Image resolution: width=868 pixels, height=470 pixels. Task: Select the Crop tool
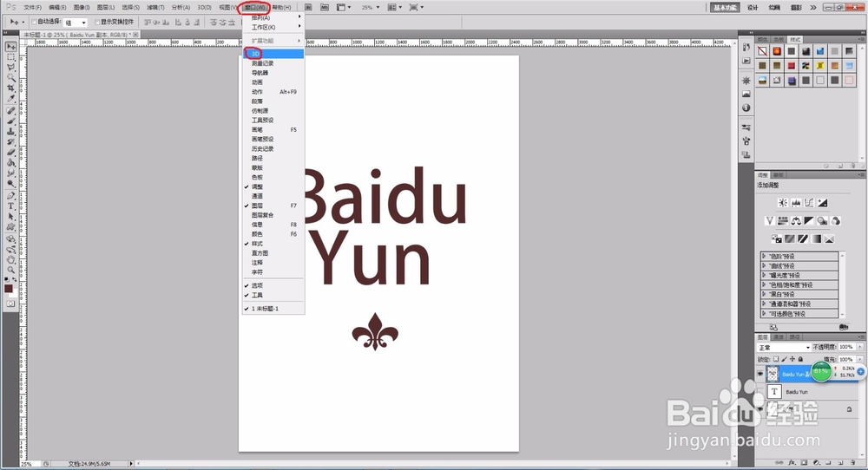[10, 88]
